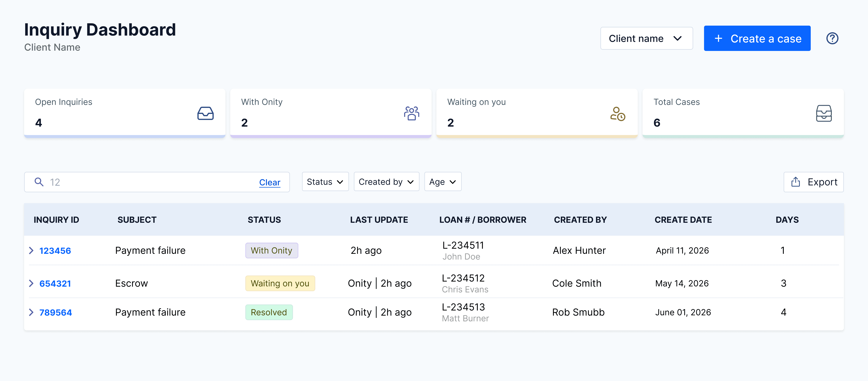Click the Waiting on you status badge

[x=280, y=283]
